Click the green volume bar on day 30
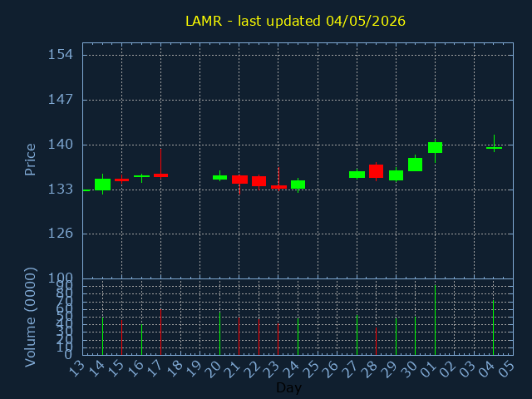Viewport: 532px width, 399px height. (x=415, y=336)
